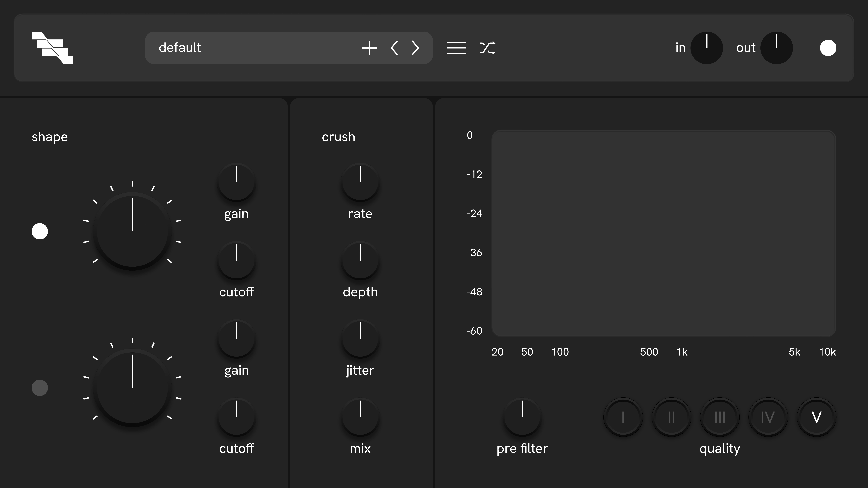Select quality level III
This screenshot has height=488, width=868.
pos(720,417)
